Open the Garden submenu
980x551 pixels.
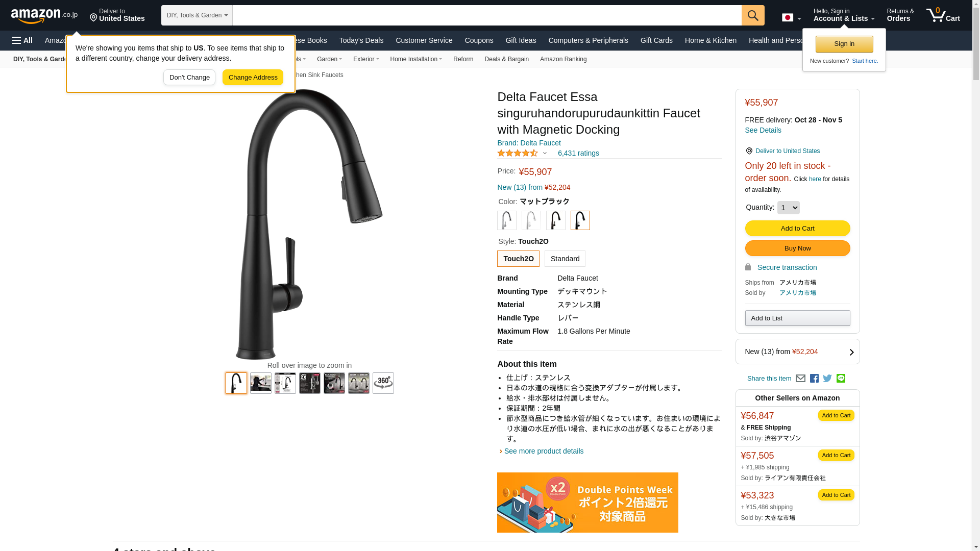pyautogui.click(x=329, y=59)
